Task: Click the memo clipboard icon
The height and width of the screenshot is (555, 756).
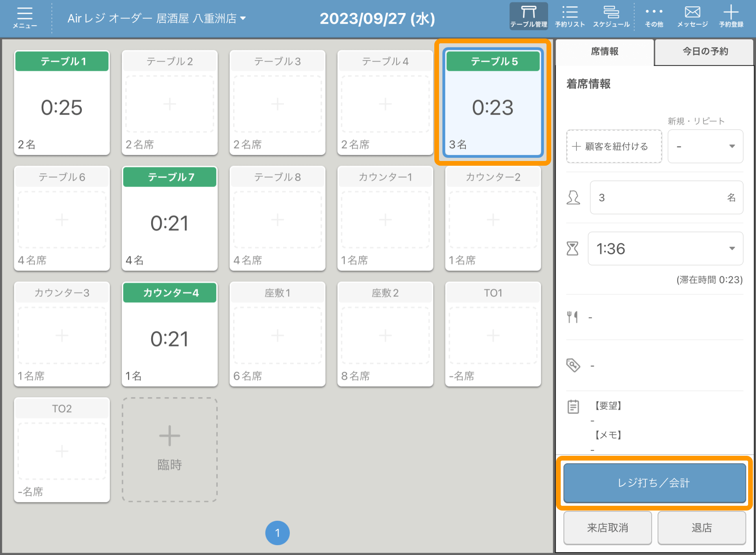Action: pyautogui.click(x=573, y=407)
